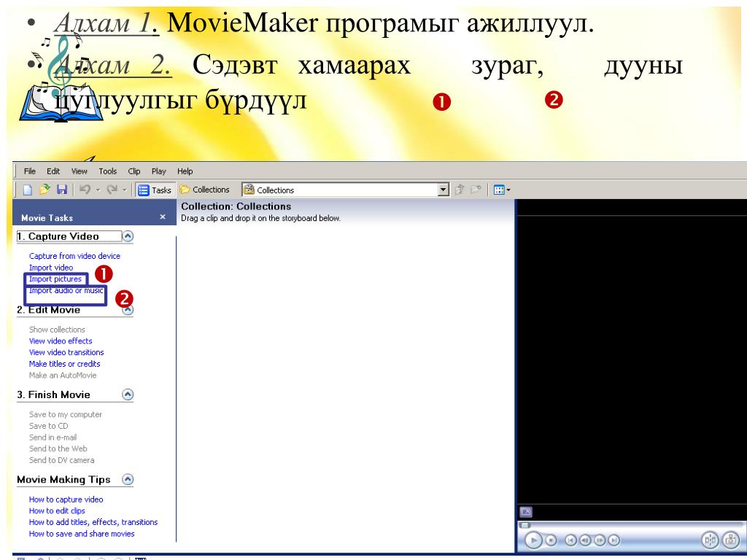Collapse the Capture Video section
The image size is (747, 560).
128,236
